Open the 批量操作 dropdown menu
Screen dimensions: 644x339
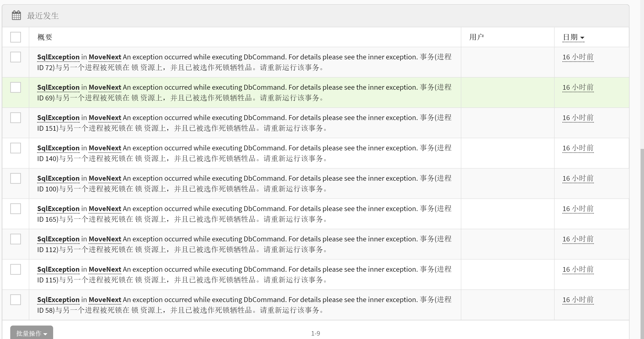pos(32,333)
